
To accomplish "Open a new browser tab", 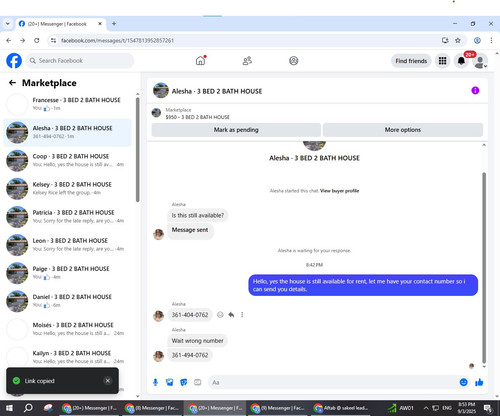I will (x=114, y=24).
